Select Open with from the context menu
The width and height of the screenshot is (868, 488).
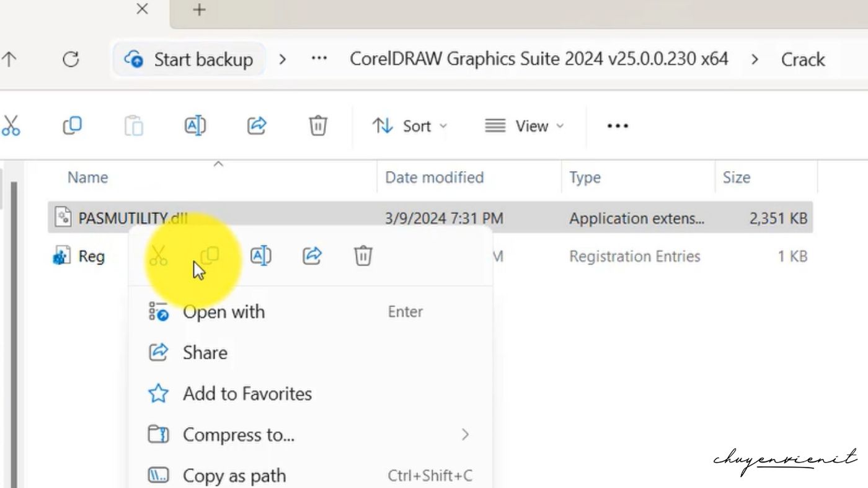[x=223, y=311]
